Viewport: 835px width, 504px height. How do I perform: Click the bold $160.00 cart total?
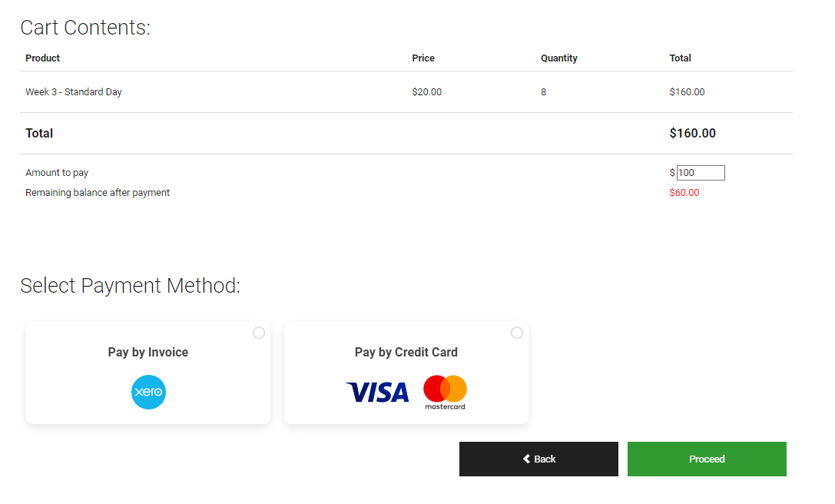pyautogui.click(x=692, y=133)
